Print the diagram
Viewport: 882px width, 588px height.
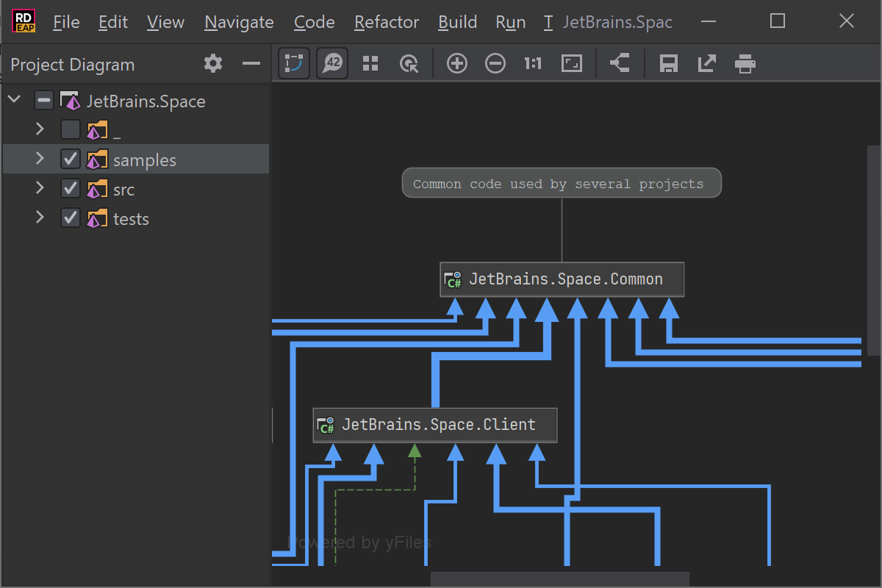745,64
